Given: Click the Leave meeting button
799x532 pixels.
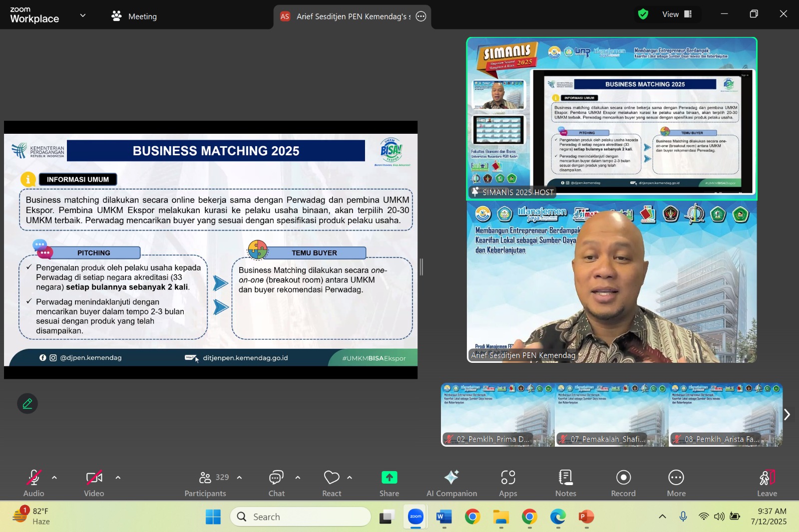Looking at the screenshot, I should pos(767,483).
